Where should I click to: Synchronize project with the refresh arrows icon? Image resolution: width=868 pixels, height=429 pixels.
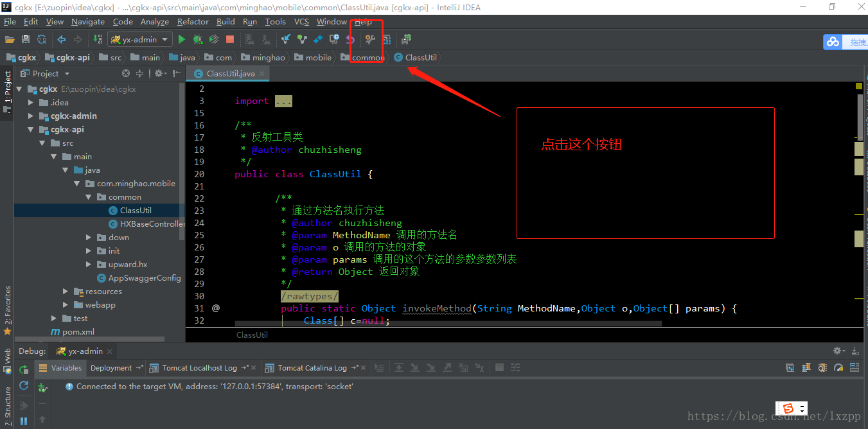click(42, 39)
